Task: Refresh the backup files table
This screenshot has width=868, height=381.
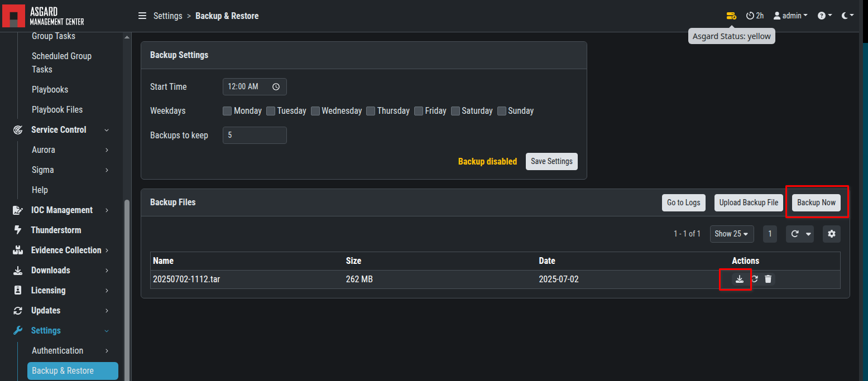Action: coord(795,234)
